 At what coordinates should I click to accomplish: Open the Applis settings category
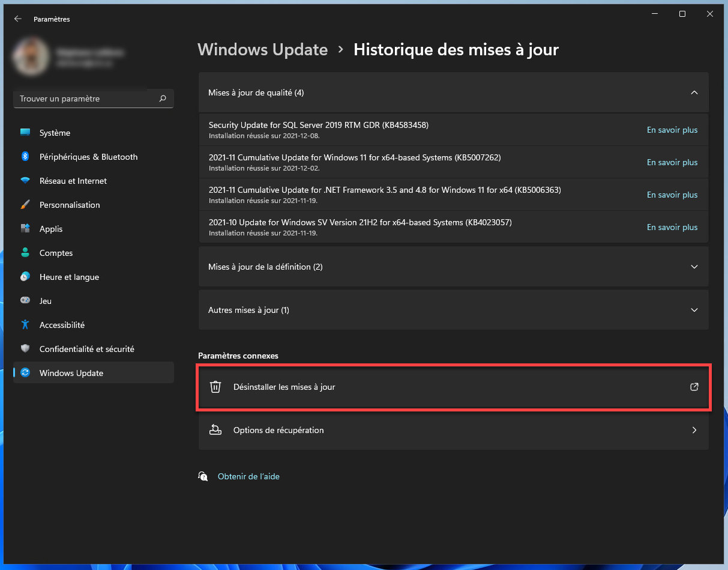click(94, 229)
